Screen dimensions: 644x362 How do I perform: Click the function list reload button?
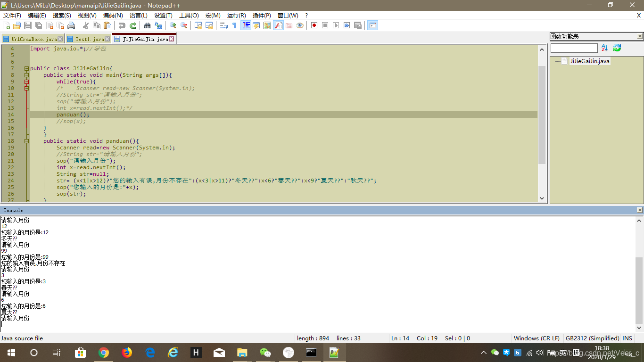pyautogui.click(x=617, y=48)
